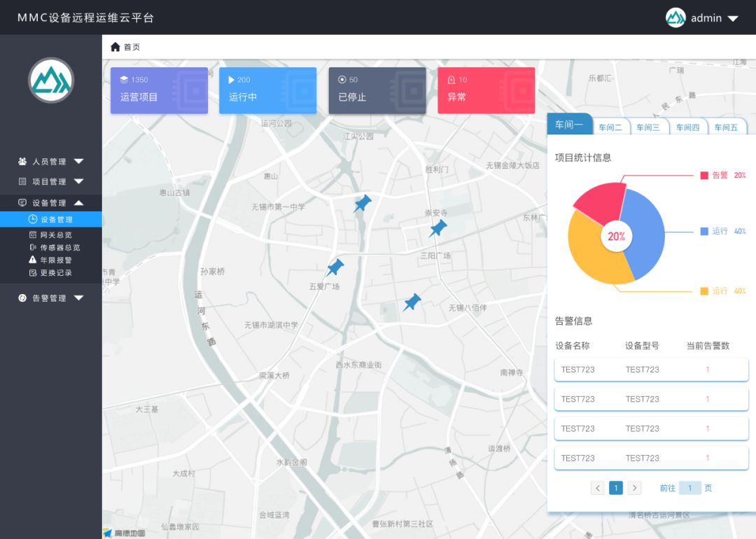Click the page number jump input
Screen dimensions: 756x539
[x=689, y=488]
